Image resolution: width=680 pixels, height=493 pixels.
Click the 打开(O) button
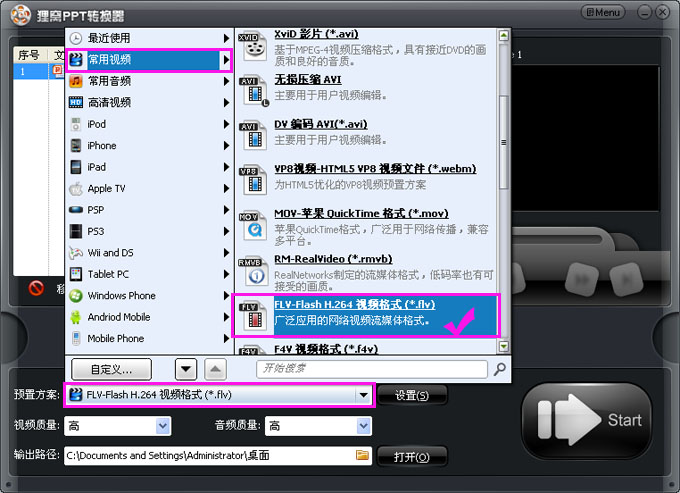coord(412,457)
